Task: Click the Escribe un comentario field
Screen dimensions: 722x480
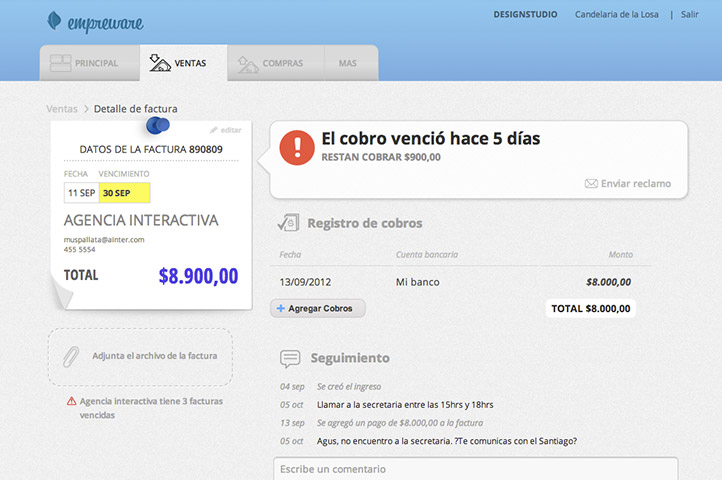Action: [476, 468]
